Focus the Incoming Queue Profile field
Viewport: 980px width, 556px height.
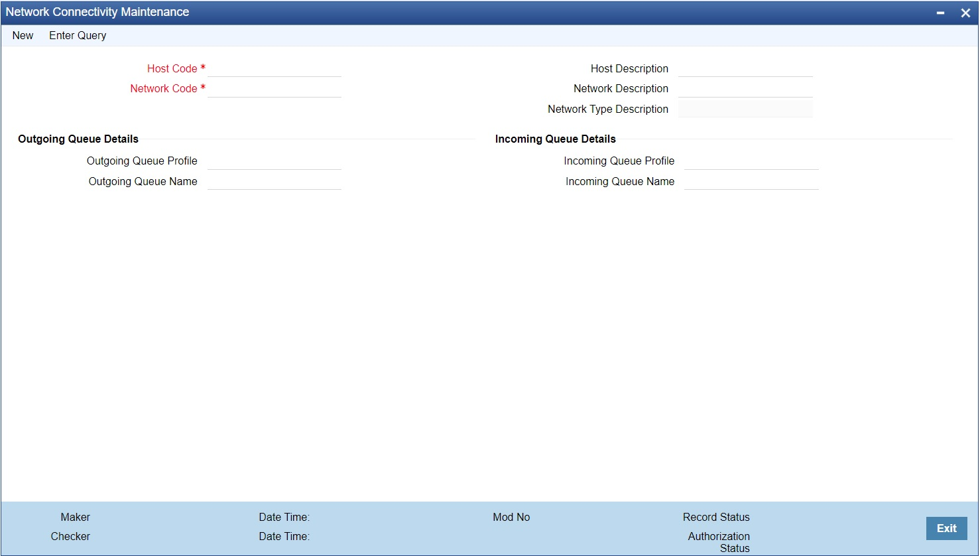(x=751, y=161)
